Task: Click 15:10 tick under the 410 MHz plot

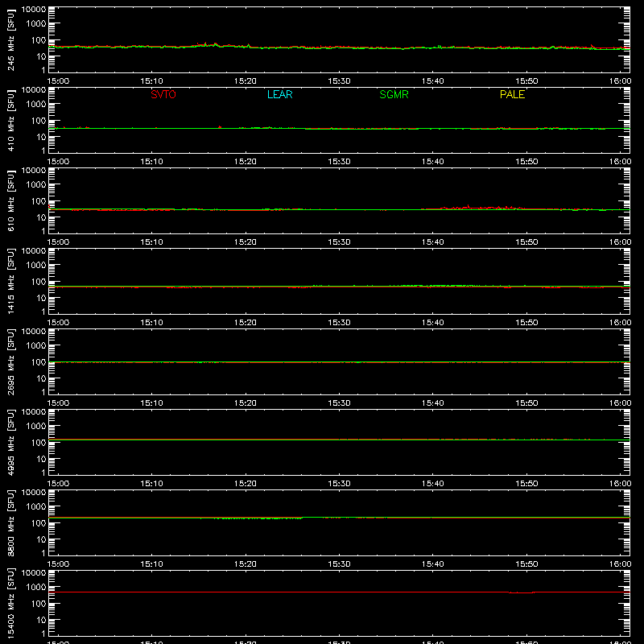Action: click(x=151, y=162)
